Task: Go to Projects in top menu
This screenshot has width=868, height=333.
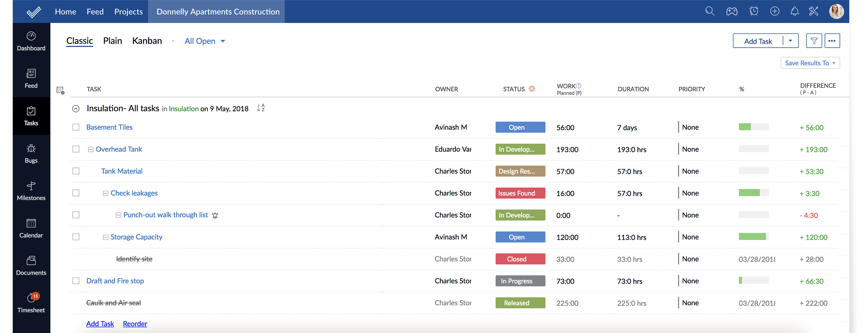Action: point(128,11)
